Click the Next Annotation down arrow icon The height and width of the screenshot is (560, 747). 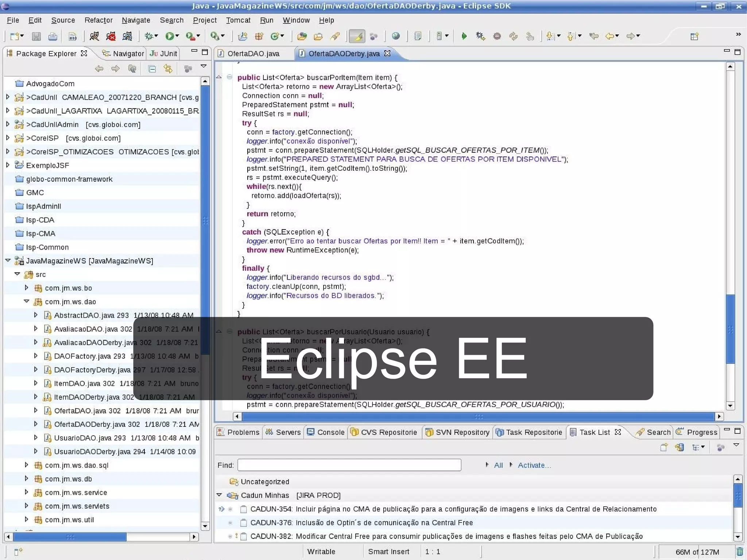[550, 36]
